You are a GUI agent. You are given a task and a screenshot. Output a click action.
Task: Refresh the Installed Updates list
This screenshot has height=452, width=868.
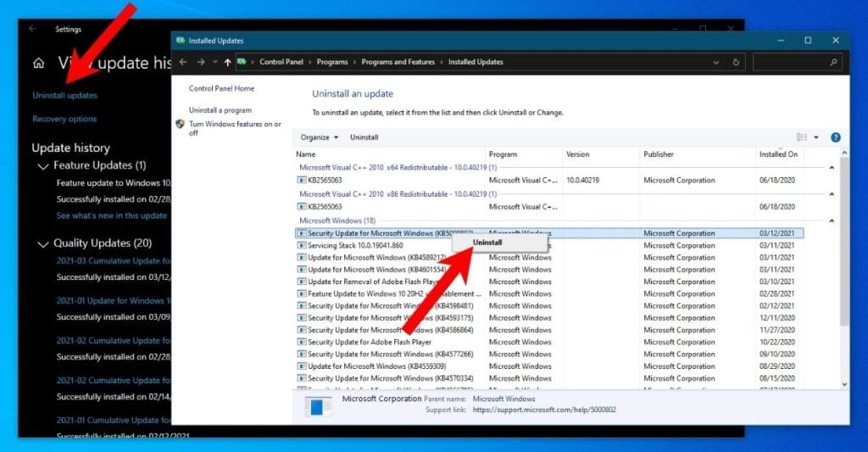[736, 62]
